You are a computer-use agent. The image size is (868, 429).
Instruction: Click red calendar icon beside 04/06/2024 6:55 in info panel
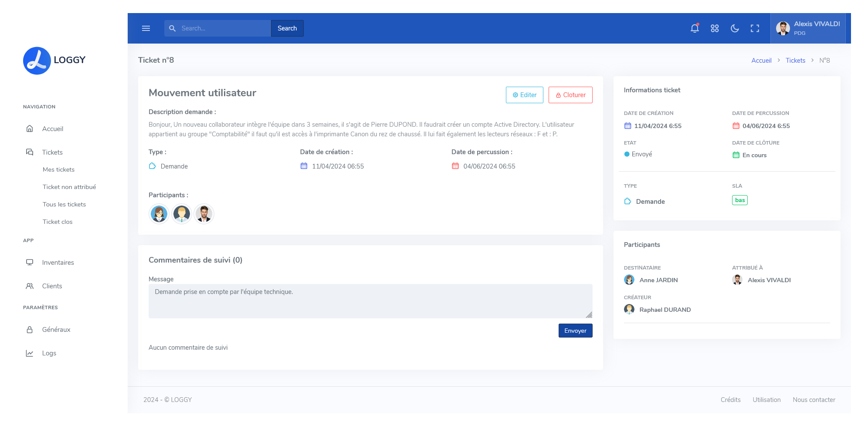coord(736,126)
